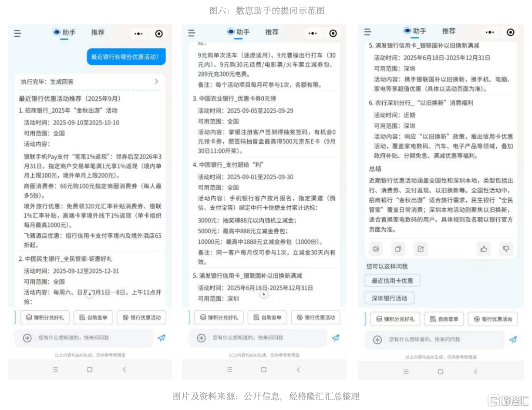Tap the voice input icon in middle phone

201,338
